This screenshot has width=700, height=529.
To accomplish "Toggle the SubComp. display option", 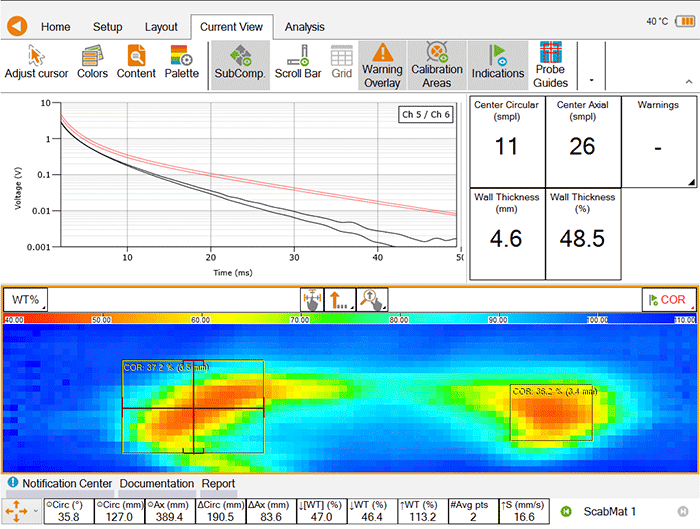I will [x=240, y=62].
